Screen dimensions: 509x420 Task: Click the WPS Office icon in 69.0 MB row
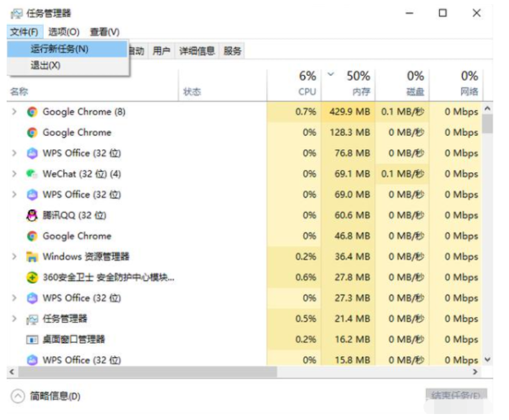coord(32,195)
